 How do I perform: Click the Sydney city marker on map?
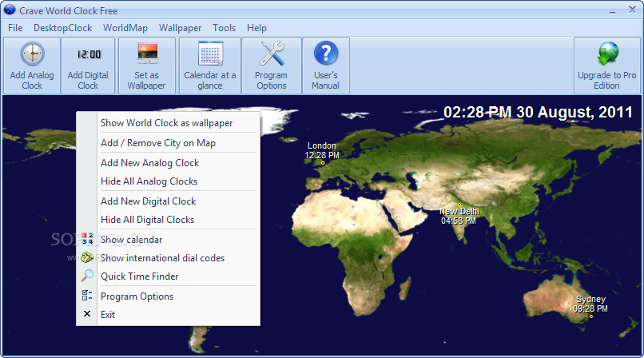(x=591, y=316)
